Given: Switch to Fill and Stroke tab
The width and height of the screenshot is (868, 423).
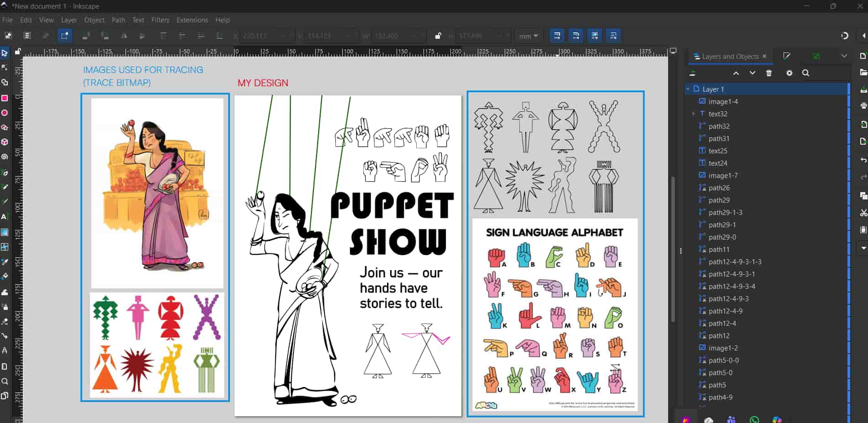Looking at the screenshot, I should click(x=787, y=56).
